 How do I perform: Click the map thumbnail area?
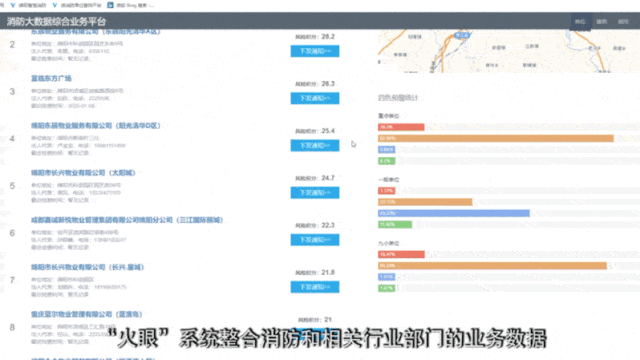click(x=509, y=51)
